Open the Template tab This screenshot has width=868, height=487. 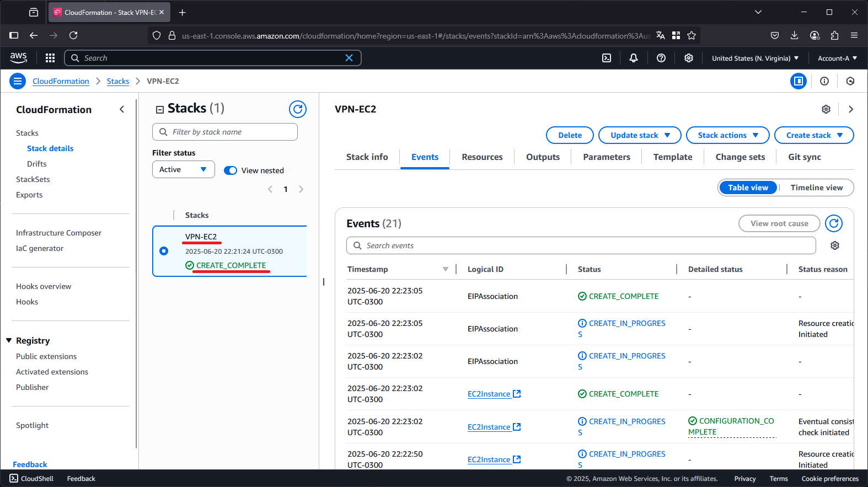[x=673, y=157]
